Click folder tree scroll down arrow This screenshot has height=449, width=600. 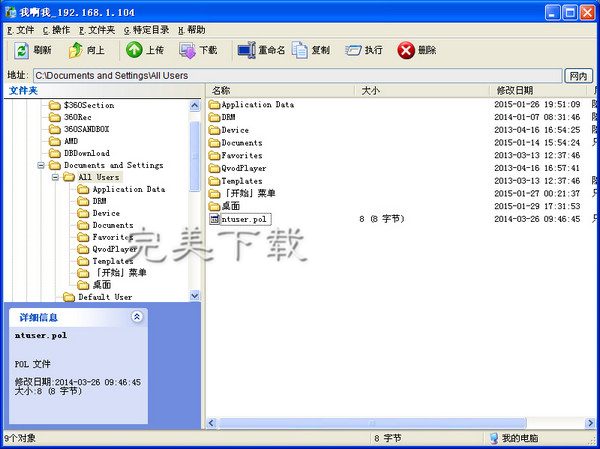click(x=195, y=296)
